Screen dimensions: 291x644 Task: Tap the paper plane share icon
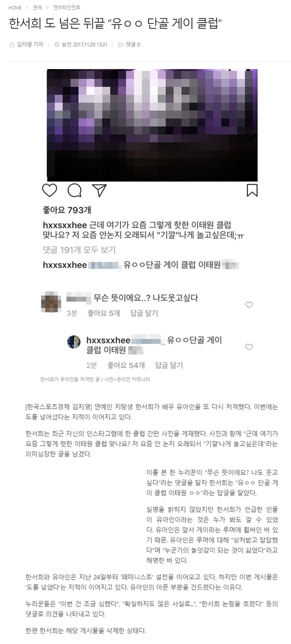tap(99, 190)
